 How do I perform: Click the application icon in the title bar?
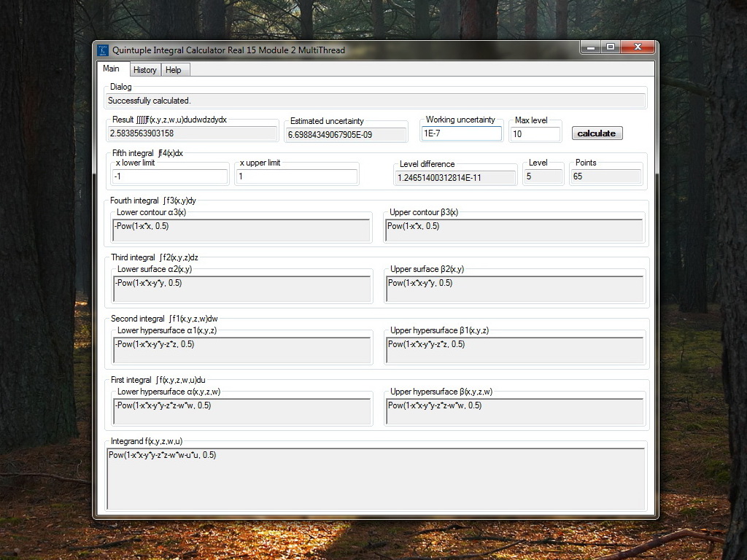(103, 50)
